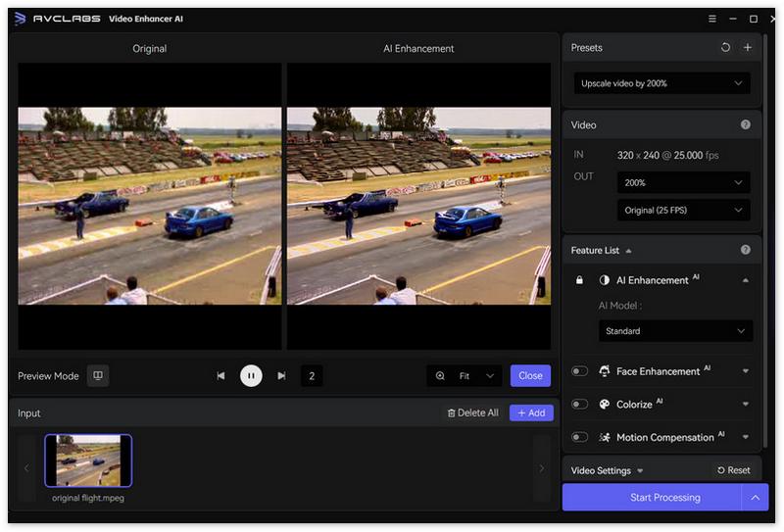Add a new preset with plus icon
The width and height of the screenshot is (784, 532).
pyautogui.click(x=748, y=47)
